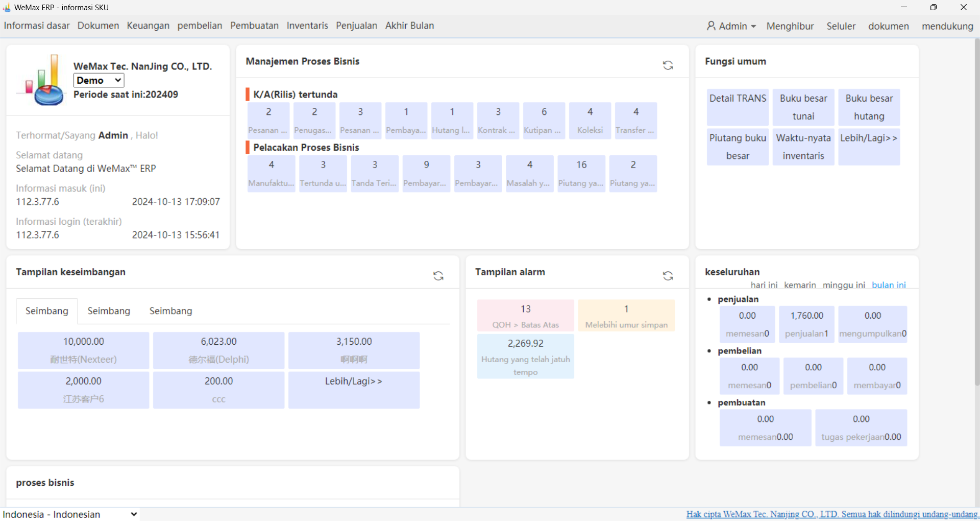Image resolution: width=980 pixels, height=521 pixels.
Task: Open the Inventaris menu
Action: [307, 26]
